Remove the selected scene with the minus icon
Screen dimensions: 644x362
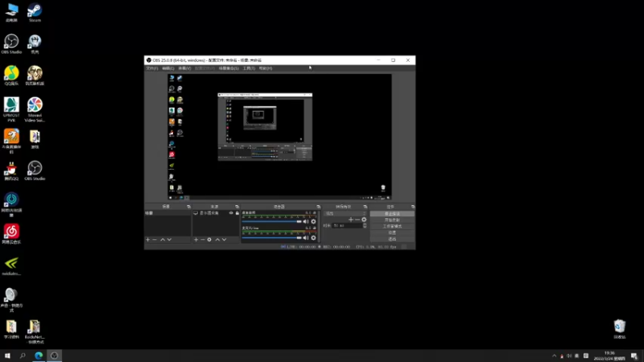tap(155, 240)
